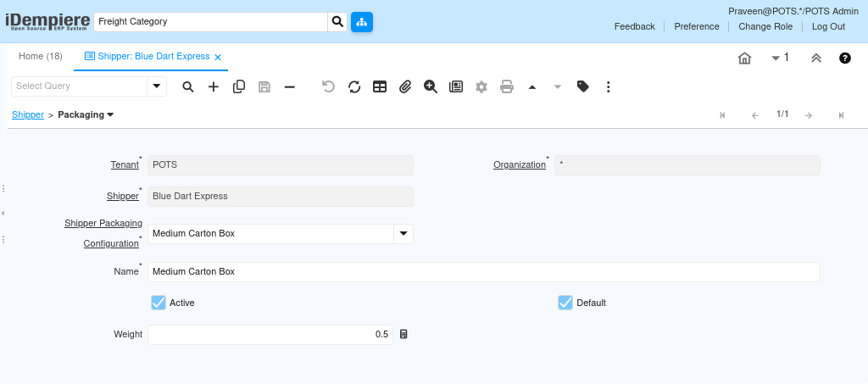Open the Help question mark icon
This screenshot has height=384, width=868.
[x=845, y=58]
